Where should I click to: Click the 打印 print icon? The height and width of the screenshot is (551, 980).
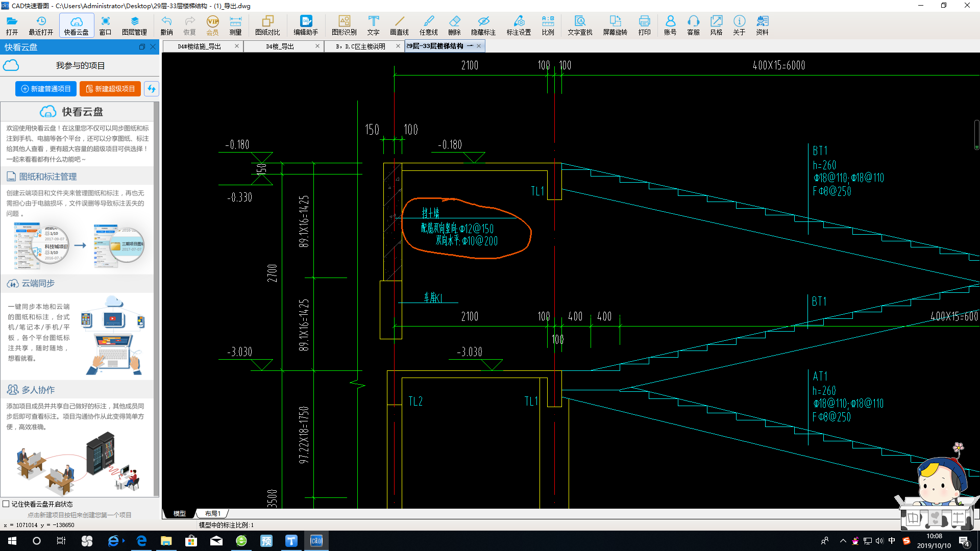pyautogui.click(x=645, y=25)
